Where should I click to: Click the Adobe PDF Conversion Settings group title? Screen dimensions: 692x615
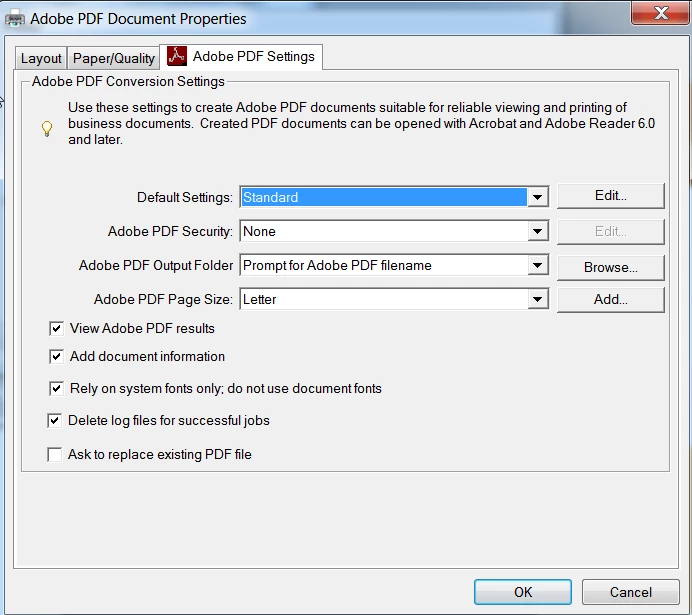pos(128,82)
